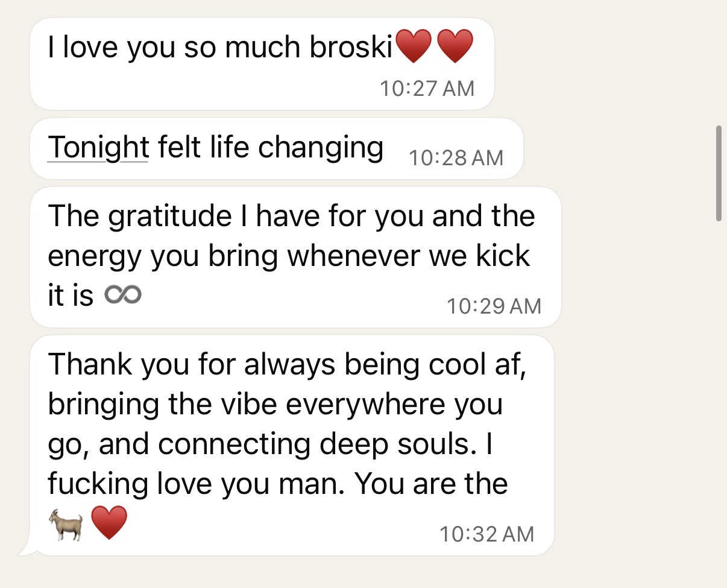Click 'Thank you for always being cool af' line
The width and height of the screenshot is (727, 588).
[x=286, y=364]
